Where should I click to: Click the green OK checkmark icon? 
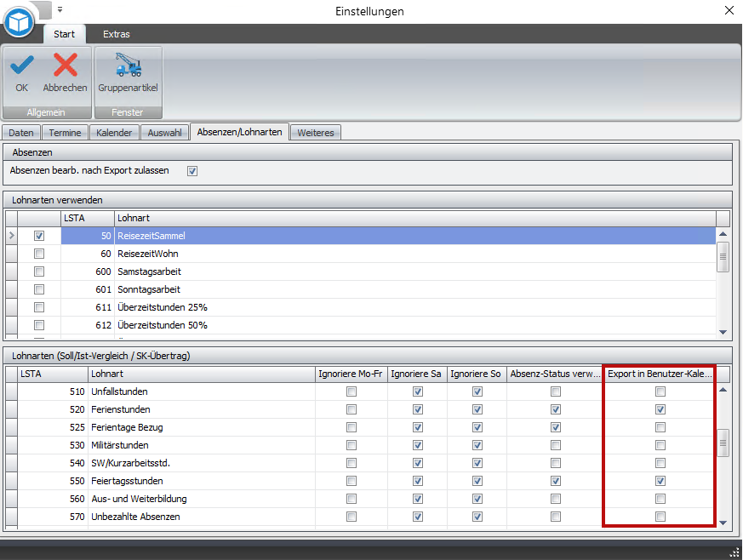point(21,65)
